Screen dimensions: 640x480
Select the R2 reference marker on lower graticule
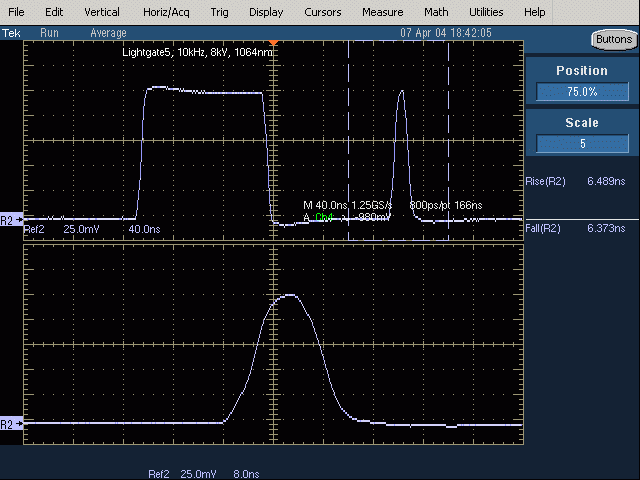11,424
